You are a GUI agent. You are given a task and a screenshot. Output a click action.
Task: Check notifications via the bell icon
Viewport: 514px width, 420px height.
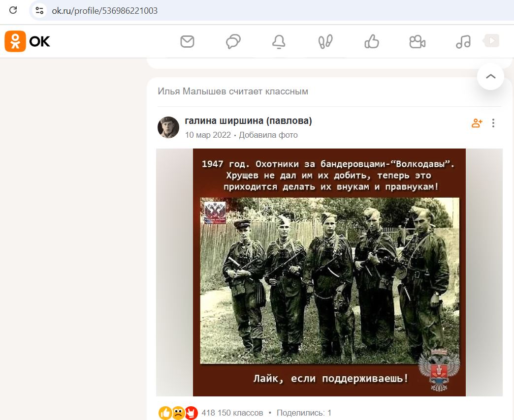click(279, 41)
